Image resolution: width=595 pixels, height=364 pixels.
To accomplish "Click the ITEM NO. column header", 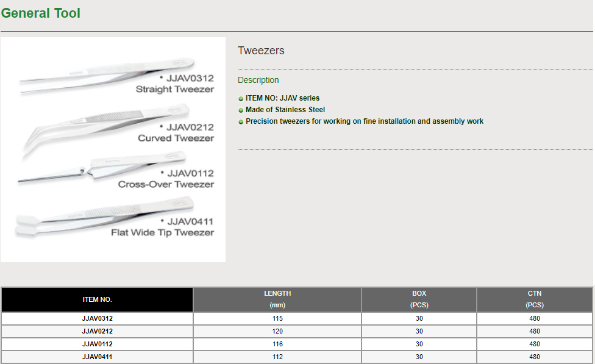I will [x=98, y=299].
